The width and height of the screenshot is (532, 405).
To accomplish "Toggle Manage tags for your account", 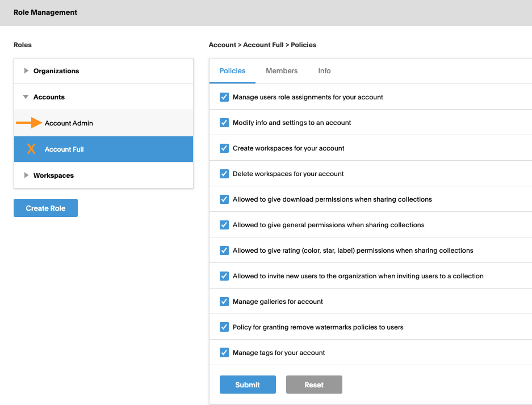I will (224, 353).
